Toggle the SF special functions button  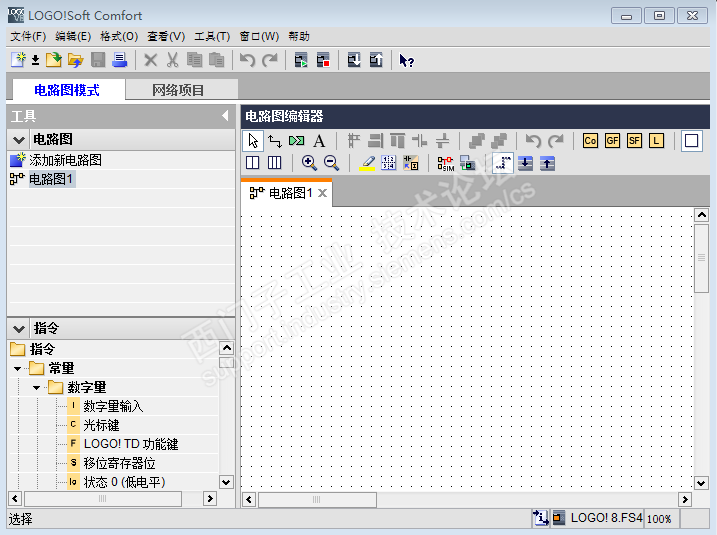tap(634, 141)
